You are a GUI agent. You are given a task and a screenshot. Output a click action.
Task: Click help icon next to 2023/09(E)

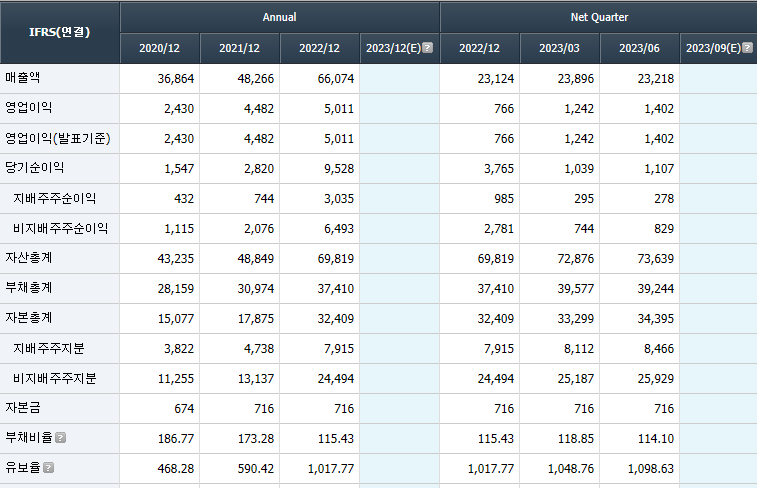point(747,48)
